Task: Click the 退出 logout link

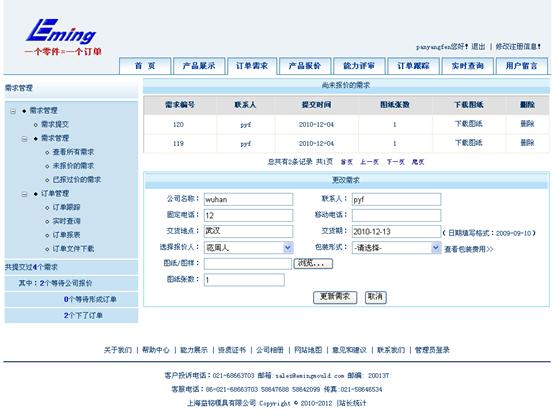Action: pyautogui.click(x=478, y=47)
